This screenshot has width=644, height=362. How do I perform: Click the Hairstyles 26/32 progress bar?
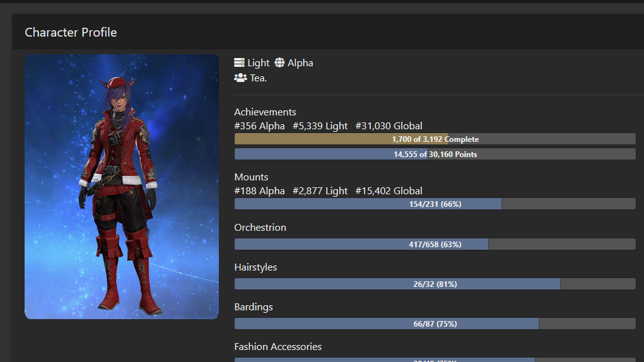[x=435, y=284]
